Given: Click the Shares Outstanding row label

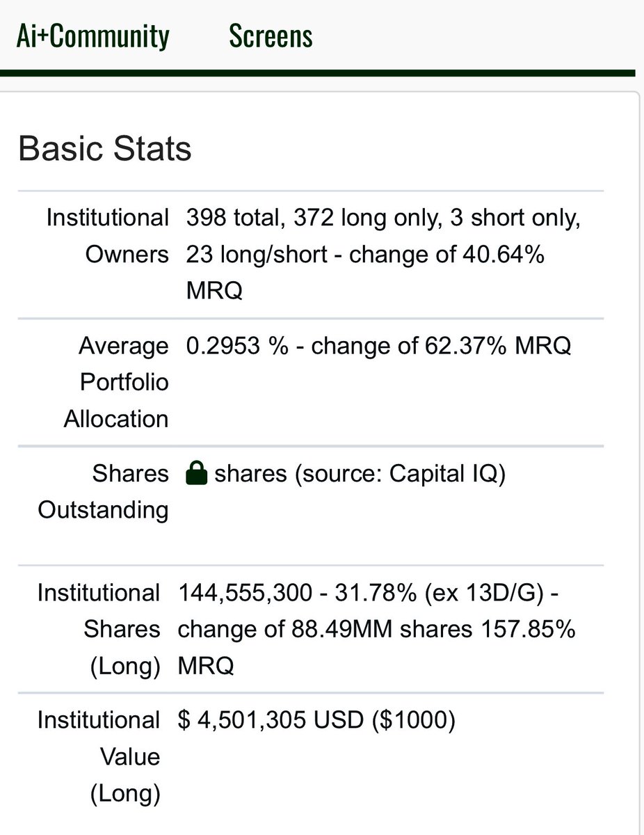Looking at the screenshot, I should click(103, 492).
